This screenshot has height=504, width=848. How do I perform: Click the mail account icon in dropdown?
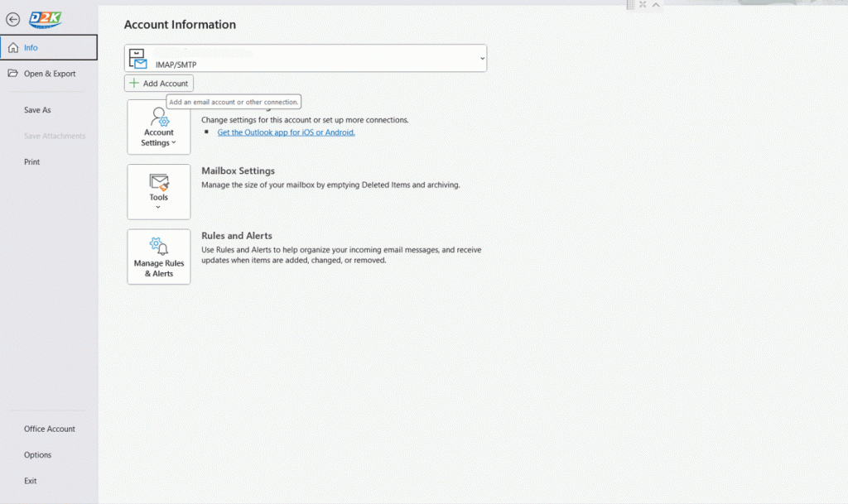pos(138,58)
